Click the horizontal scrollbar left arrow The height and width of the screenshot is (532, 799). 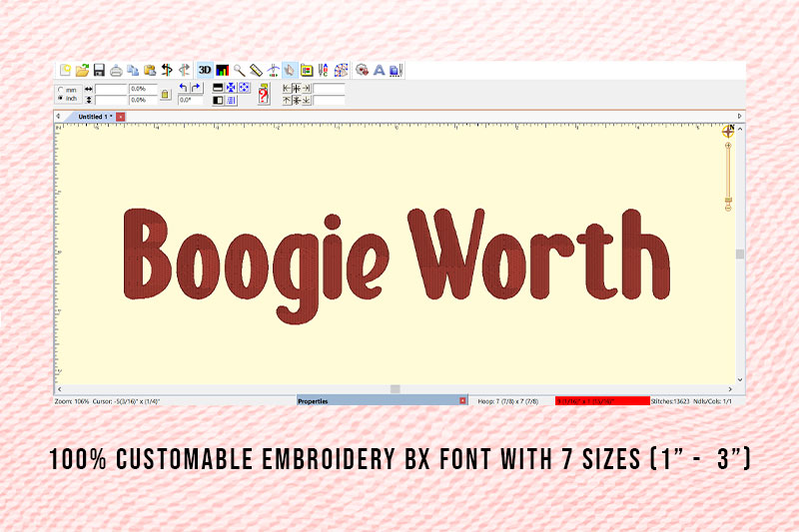[60, 389]
